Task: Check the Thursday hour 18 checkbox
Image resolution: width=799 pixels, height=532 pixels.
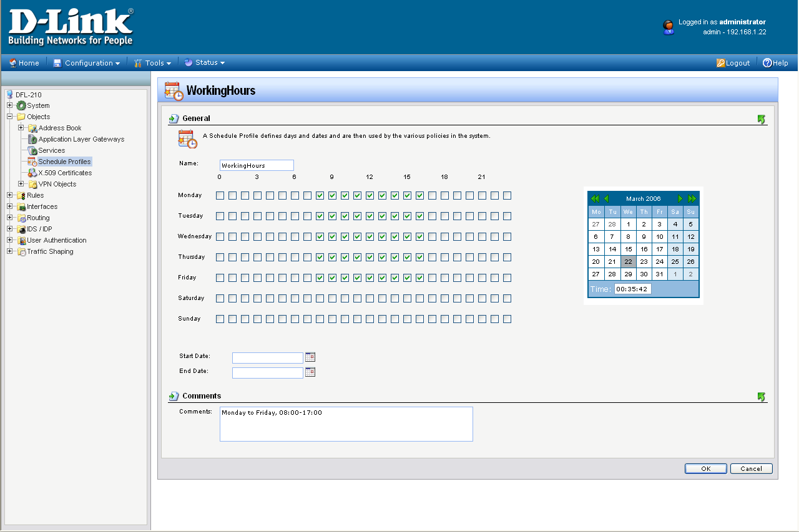Action: pos(444,258)
